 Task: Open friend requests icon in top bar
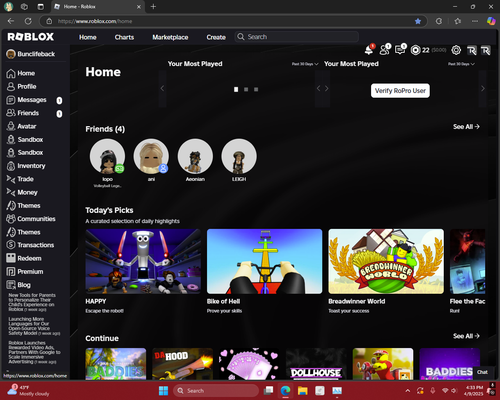coord(384,50)
